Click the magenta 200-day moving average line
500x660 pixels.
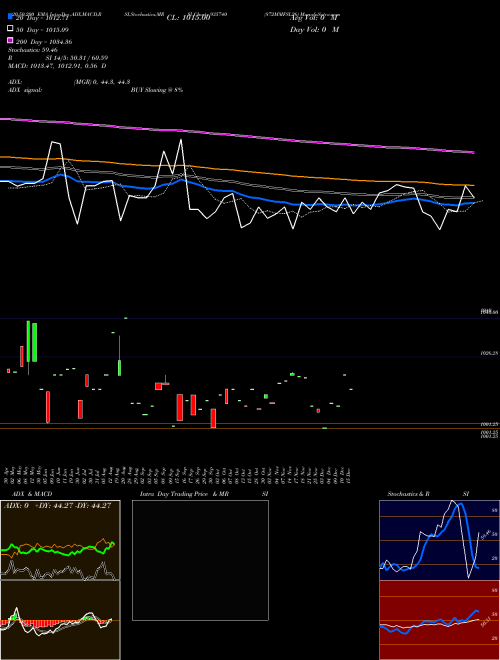(236, 135)
